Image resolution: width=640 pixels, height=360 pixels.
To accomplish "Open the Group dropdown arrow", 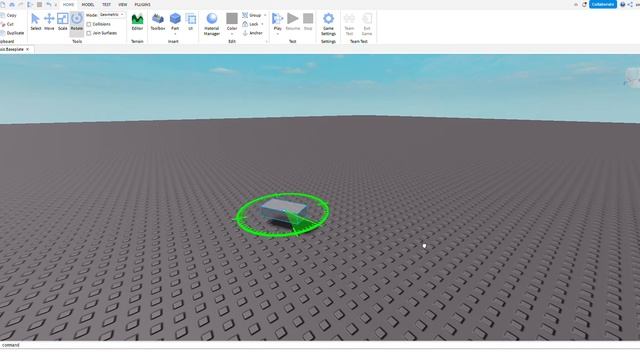I will tap(265, 15).
